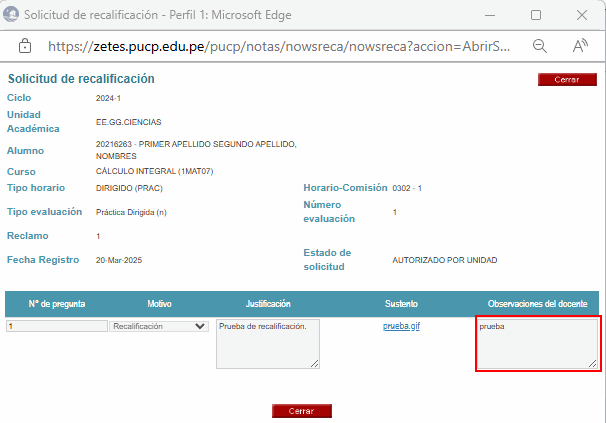The image size is (606, 423).
Task: Click the Sustento column header
Action: (401, 303)
